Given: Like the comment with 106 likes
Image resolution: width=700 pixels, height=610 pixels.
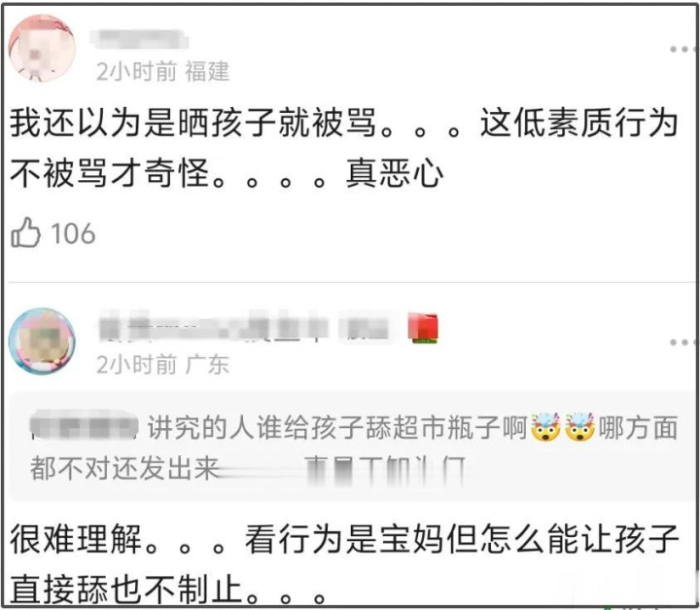Looking at the screenshot, I should point(25,233).
